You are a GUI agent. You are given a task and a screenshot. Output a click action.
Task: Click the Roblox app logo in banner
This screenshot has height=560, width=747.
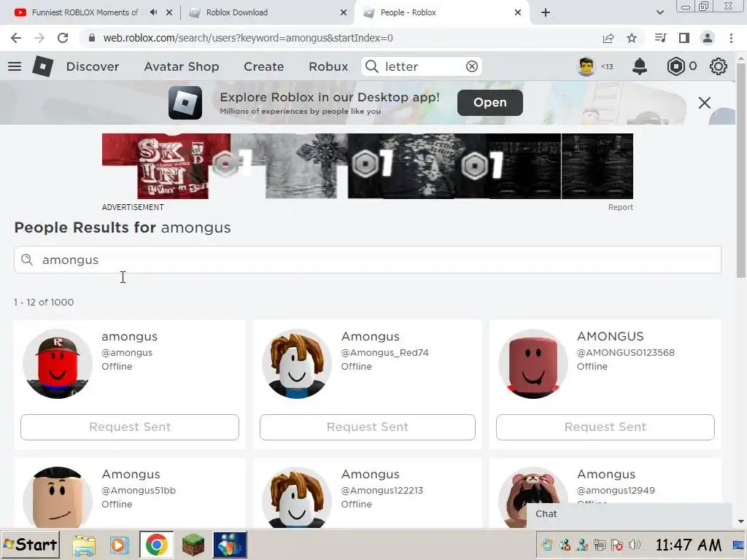point(185,102)
